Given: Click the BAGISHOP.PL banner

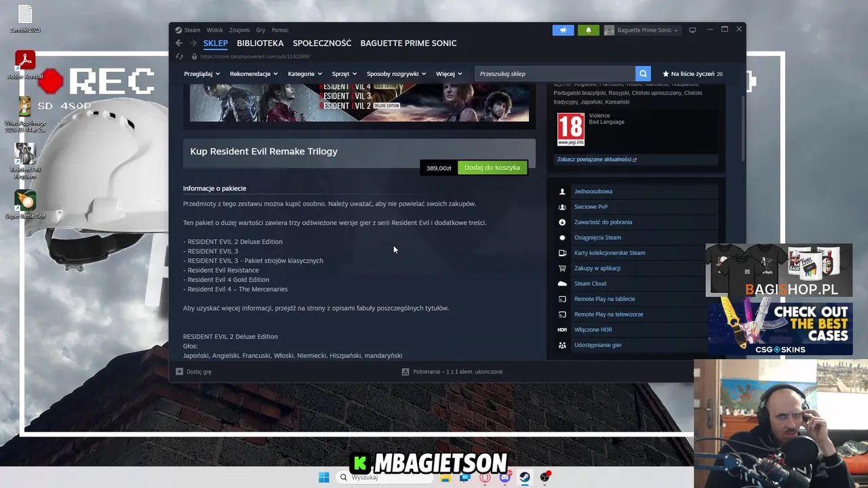Looking at the screenshot, I should tap(778, 270).
